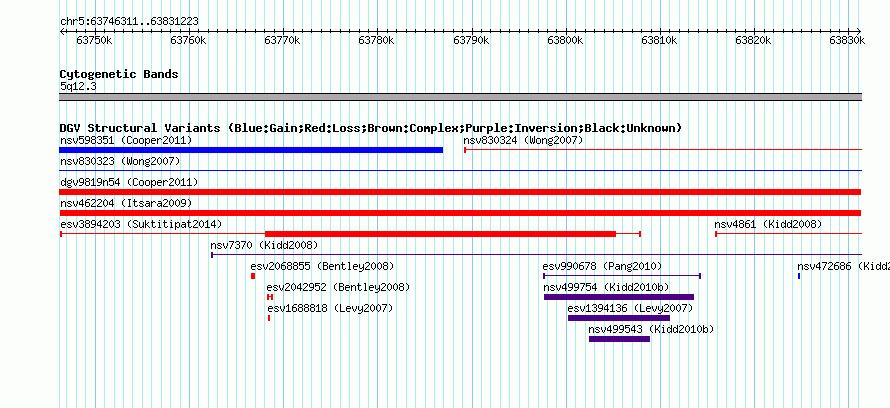Open dgv9819n54 (Cooper2011) variant label

coord(129,182)
